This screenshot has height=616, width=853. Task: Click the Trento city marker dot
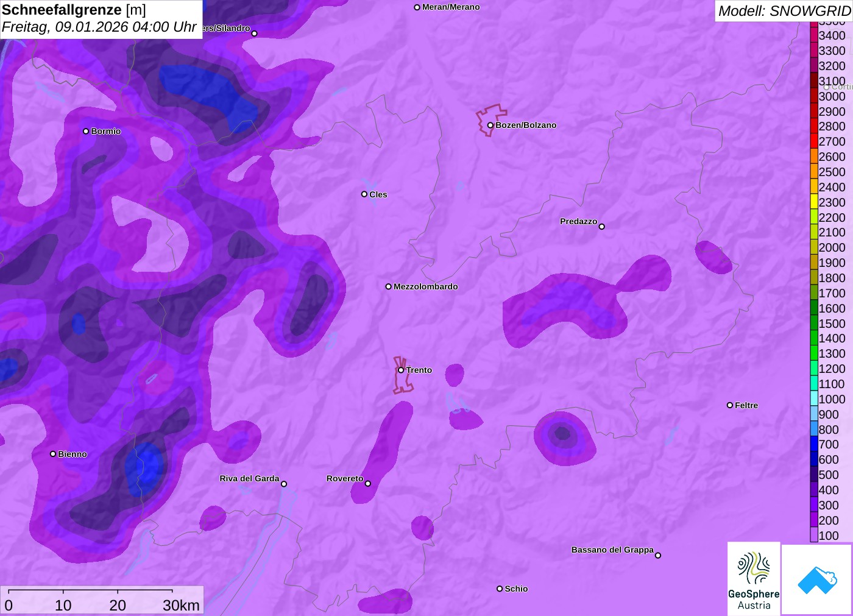point(401,370)
